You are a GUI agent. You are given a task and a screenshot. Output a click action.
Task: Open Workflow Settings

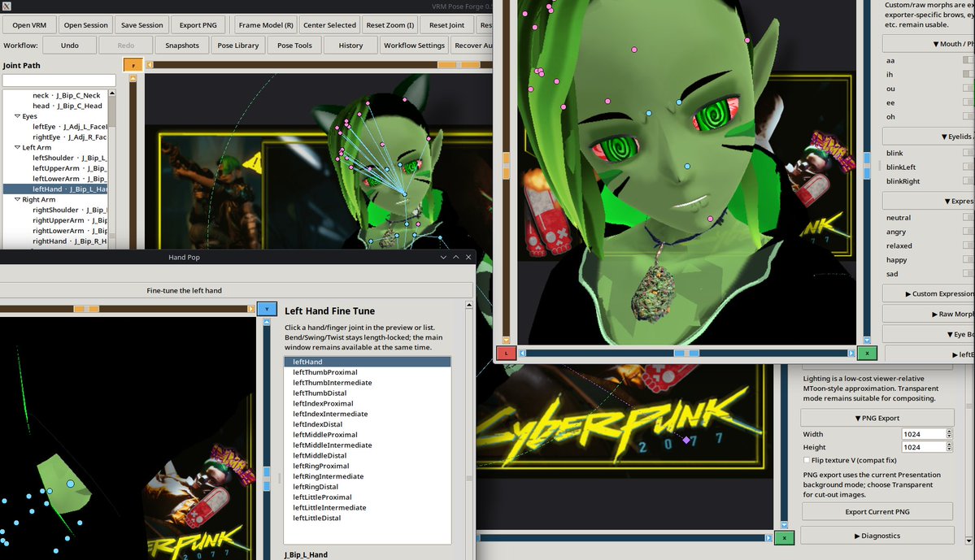414,46
